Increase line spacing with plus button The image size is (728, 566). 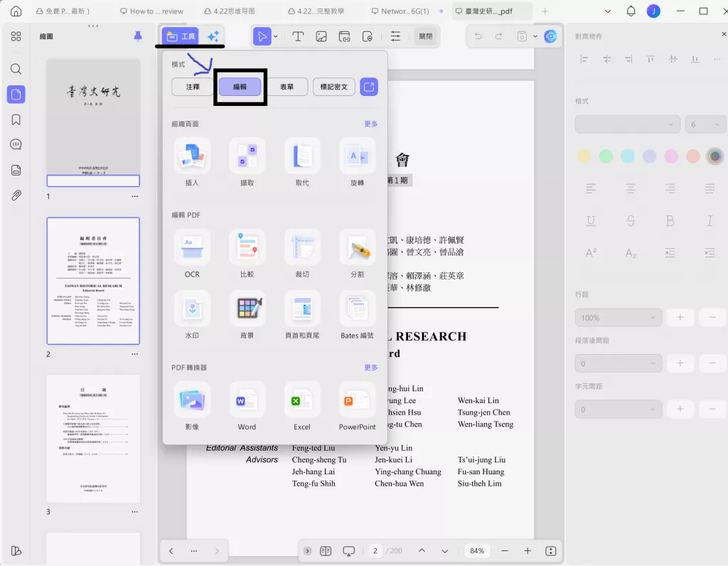point(680,318)
